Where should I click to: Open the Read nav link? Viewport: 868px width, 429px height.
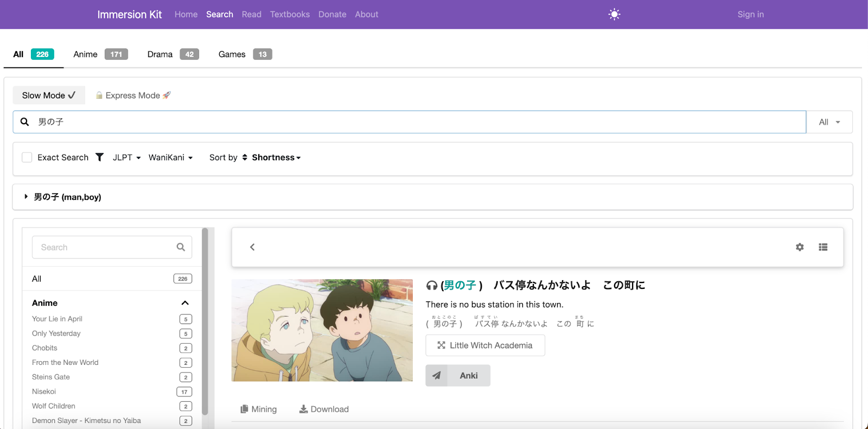(252, 15)
